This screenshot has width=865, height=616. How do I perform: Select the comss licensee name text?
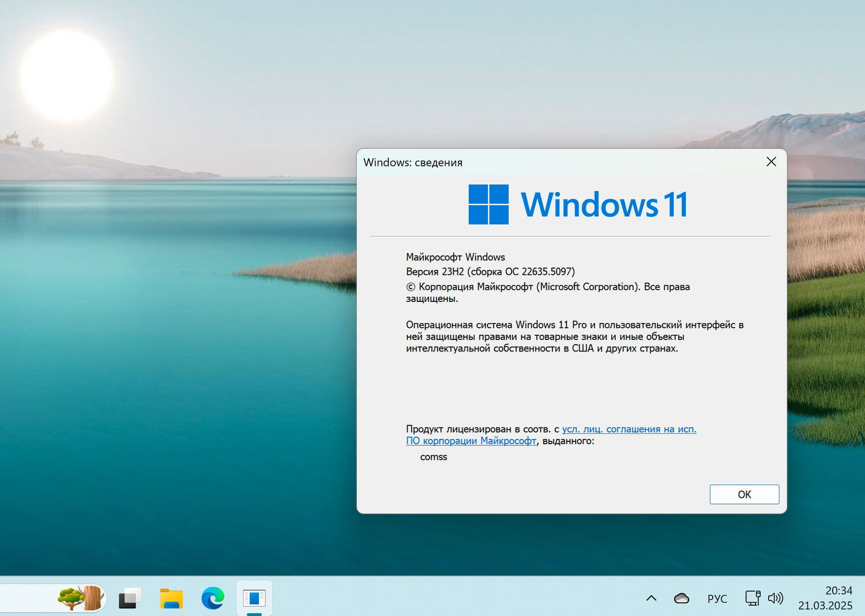point(433,457)
